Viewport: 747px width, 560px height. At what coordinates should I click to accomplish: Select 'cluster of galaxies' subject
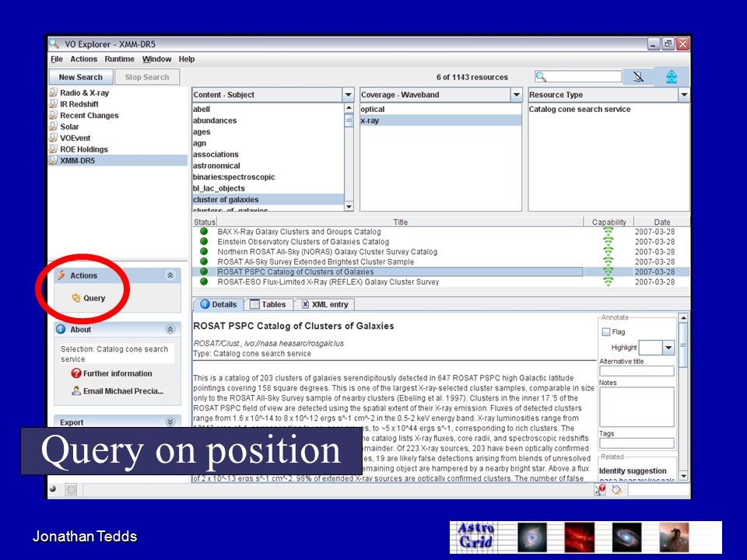click(268, 200)
